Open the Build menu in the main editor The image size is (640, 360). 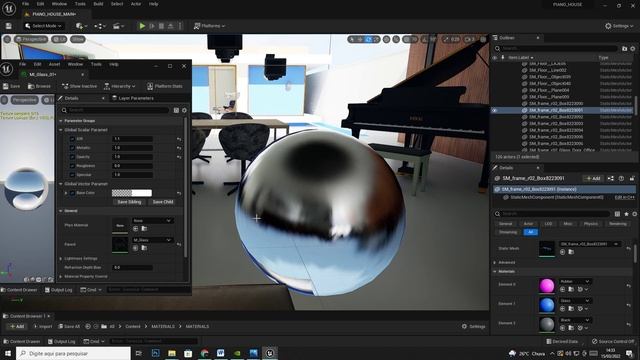98,4
